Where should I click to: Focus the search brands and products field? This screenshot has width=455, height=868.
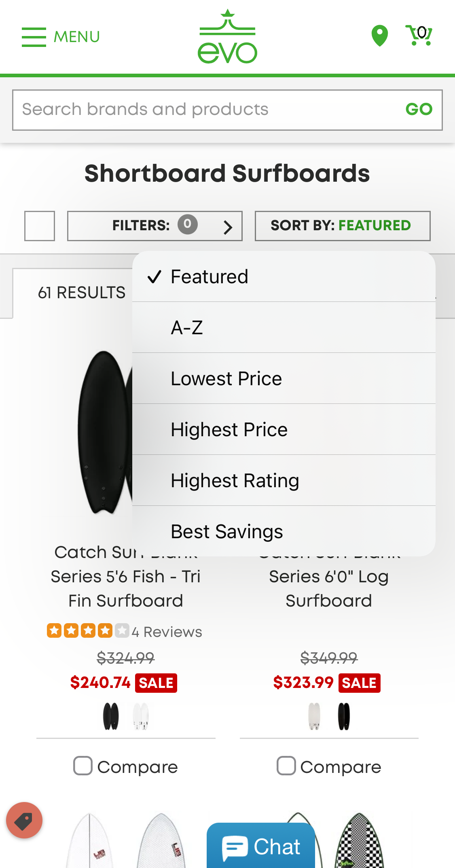tap(206, 110)
